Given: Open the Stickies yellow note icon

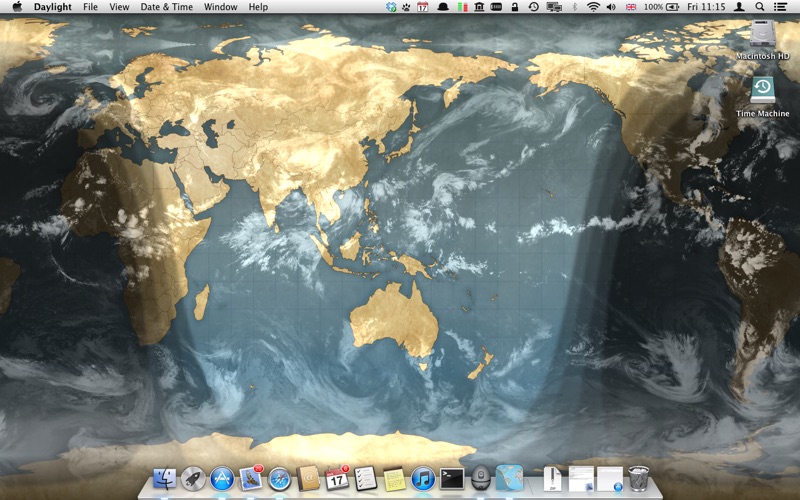Looking at the screenshot, I should click(394, 479).
